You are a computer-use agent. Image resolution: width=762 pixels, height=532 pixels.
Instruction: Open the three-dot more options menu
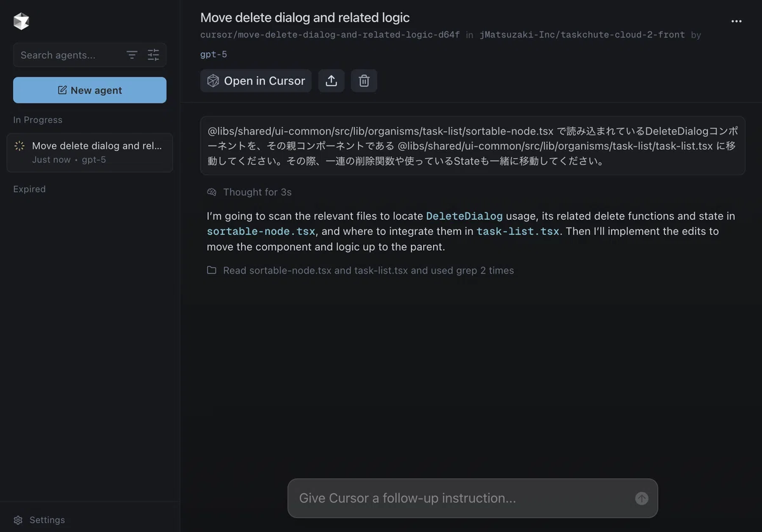[x=737, y=21]
